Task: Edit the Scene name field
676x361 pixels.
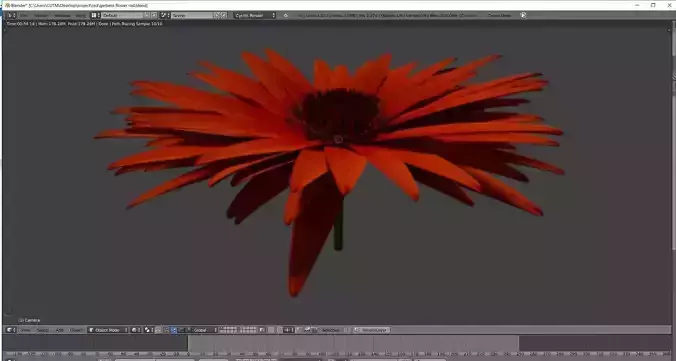Action: pos(193,15)
